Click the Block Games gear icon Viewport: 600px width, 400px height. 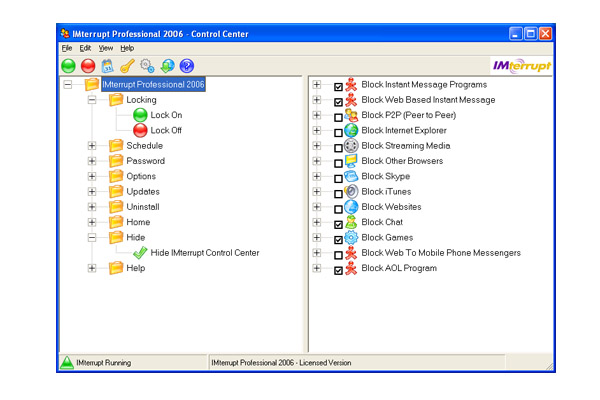351,237
